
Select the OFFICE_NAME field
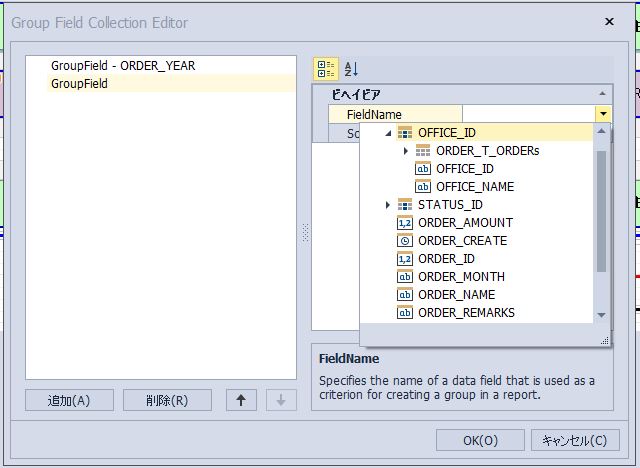pos(475,187)
